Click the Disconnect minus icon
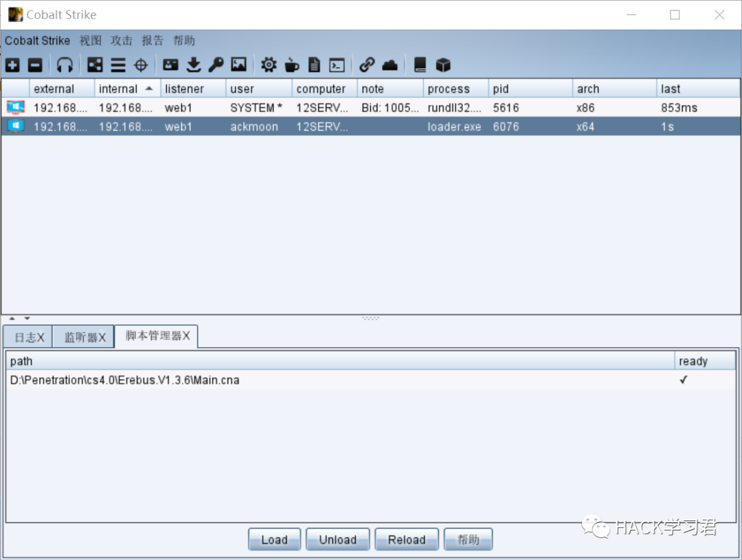This screenshot has height=560, width=742. [x=35, y=65]
